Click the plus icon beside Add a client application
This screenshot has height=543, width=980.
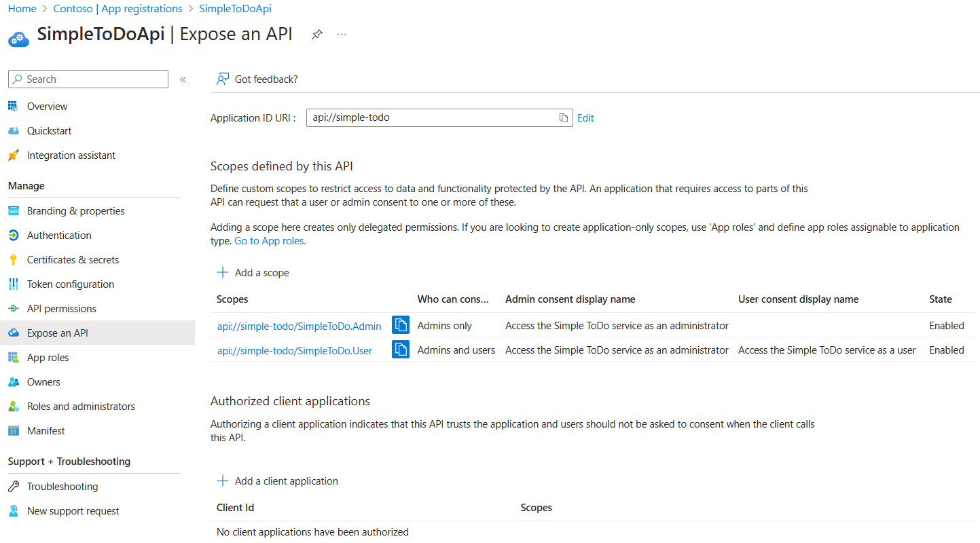(x=222, y=481)
